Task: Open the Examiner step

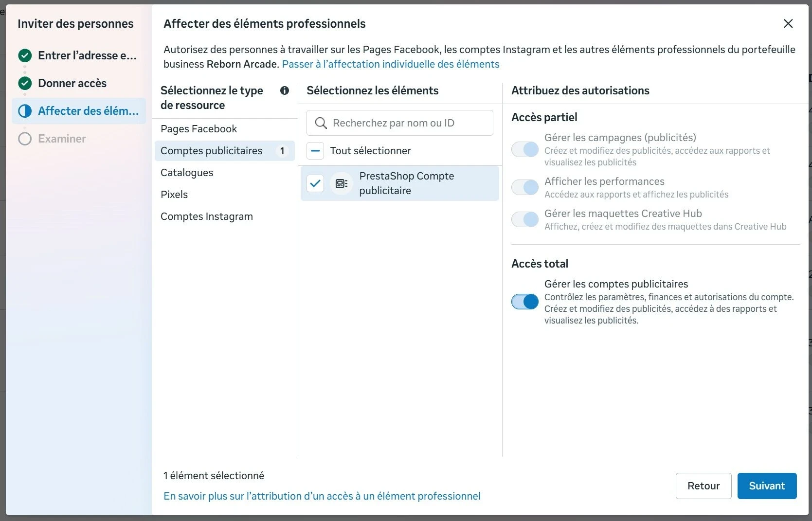Action: (x=79, y=139)
